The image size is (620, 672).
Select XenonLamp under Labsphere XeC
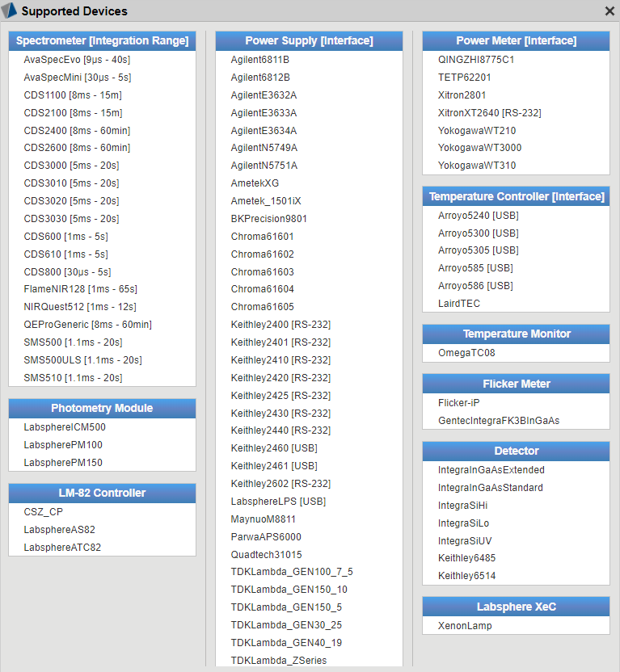465,626
